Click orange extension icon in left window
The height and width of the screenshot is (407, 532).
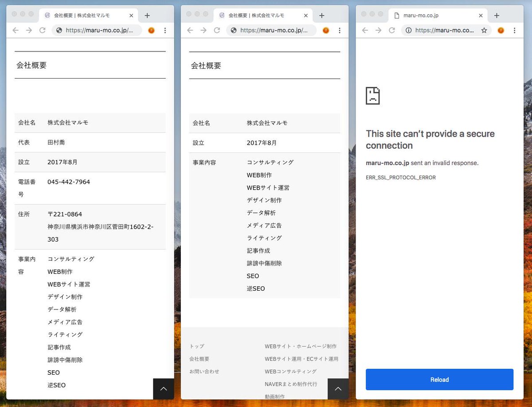point(151,30)
